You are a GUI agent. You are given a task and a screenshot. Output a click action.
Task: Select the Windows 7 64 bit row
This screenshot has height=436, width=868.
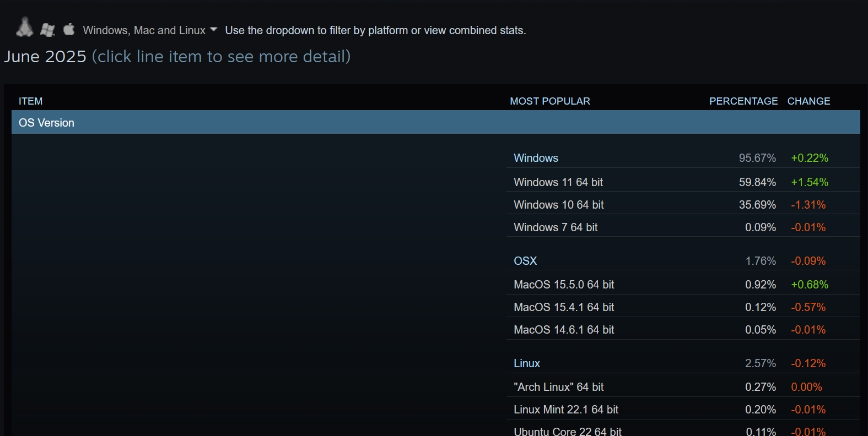point(683,227)
